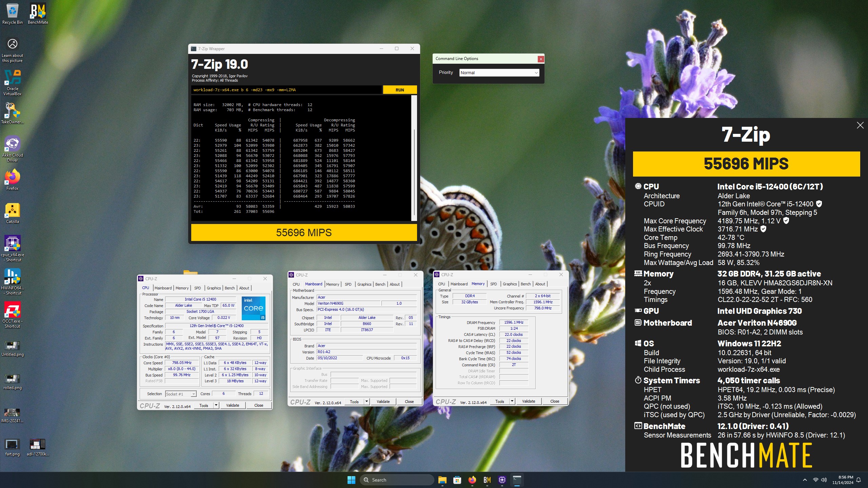Click the 7-Zip command line text field
Viewport: 868px width, 488px height.
[286, 90]
